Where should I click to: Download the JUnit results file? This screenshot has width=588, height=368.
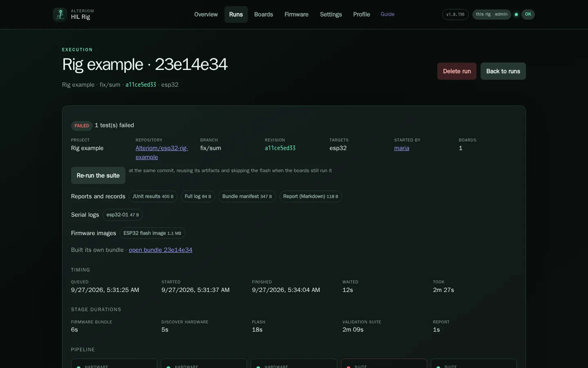(x=153, y=196)
